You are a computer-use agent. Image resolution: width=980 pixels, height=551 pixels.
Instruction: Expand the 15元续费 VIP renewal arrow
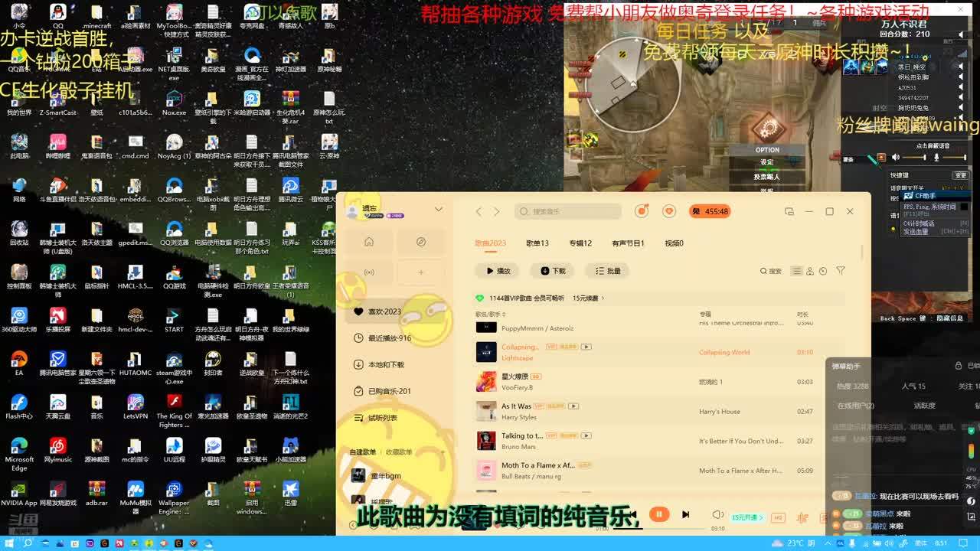(603, 298)
